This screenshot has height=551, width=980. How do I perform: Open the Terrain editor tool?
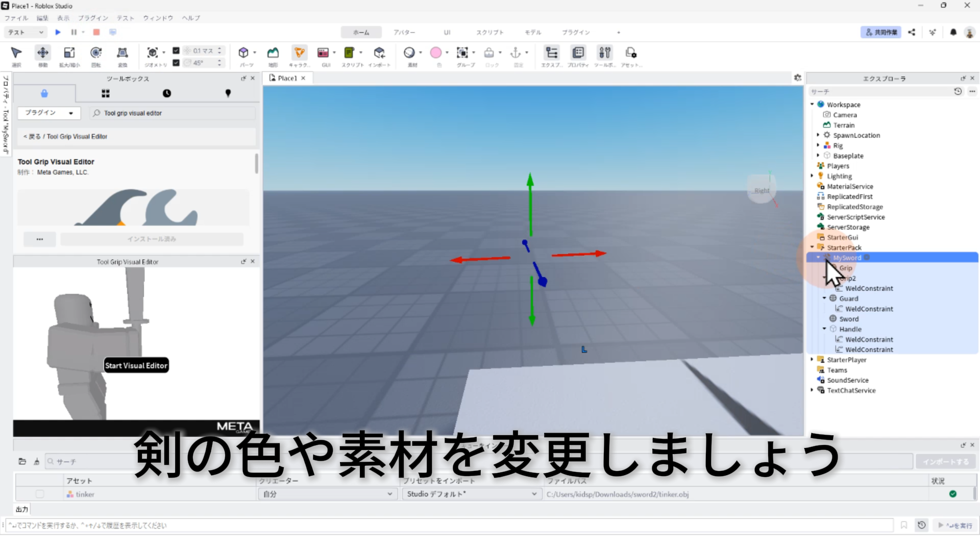(273, 53)
